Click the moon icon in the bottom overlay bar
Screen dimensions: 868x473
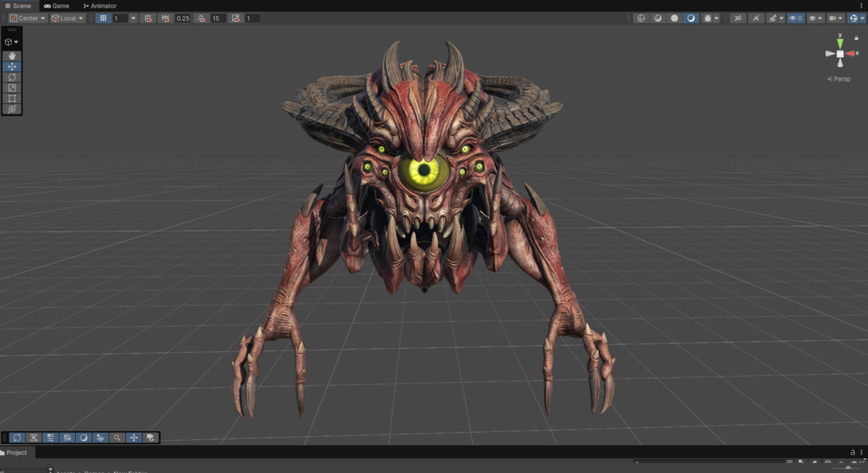coord(84,438)
